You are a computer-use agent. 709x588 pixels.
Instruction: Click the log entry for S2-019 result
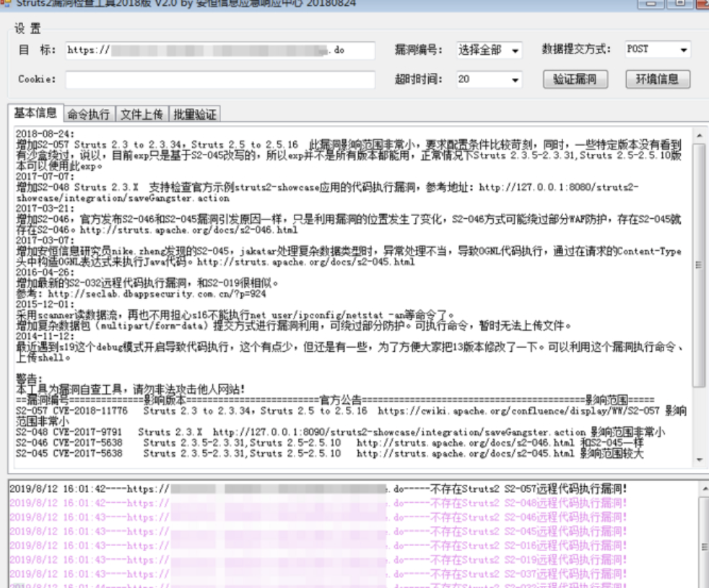(318, 560)
